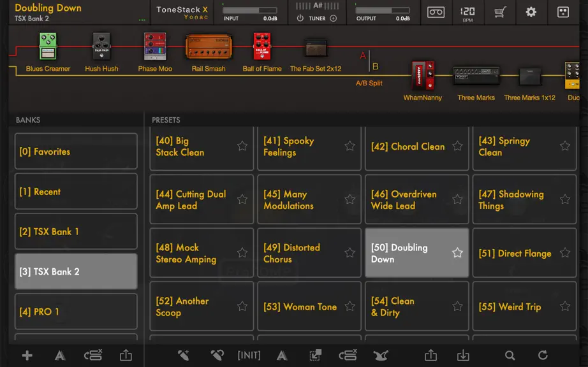Select the Phase Moo pedal
Screen dimensions: 588x367
point(155,47)
